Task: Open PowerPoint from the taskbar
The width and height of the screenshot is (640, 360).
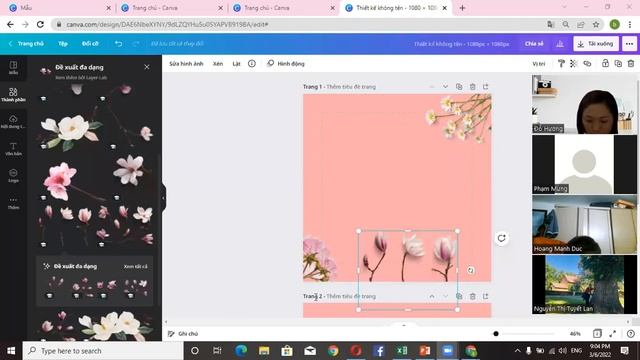Action: click(424, 351)
